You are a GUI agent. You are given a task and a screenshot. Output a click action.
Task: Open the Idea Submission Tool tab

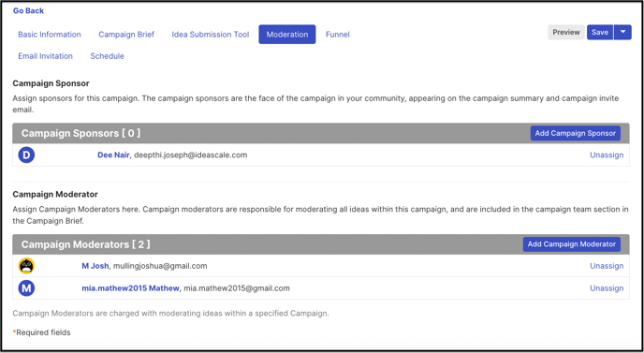(211, 35)
